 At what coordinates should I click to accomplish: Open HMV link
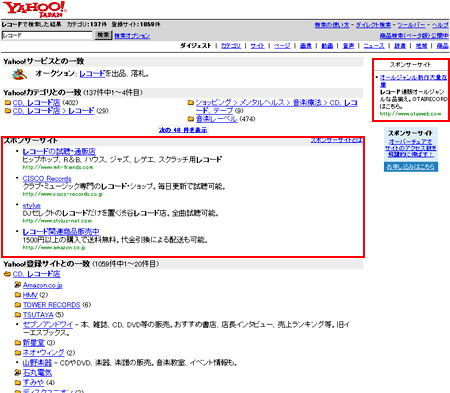(30, 295)
